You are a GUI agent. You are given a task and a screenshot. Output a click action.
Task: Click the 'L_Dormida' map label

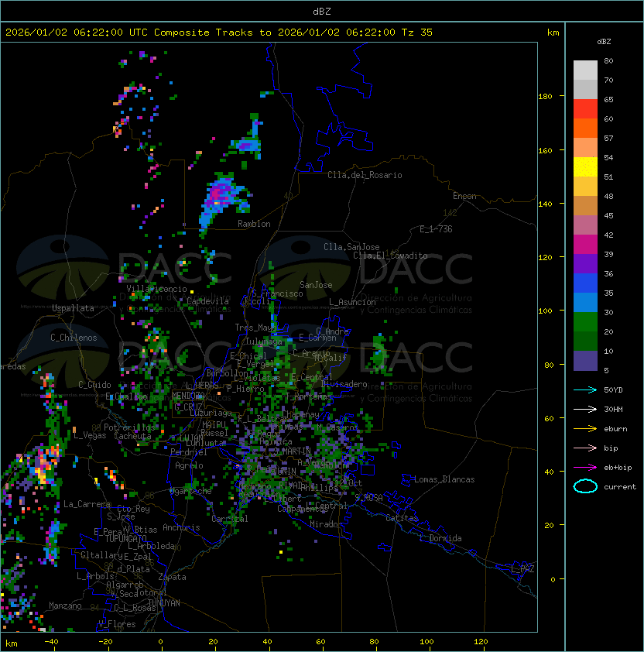coord(440,538)
